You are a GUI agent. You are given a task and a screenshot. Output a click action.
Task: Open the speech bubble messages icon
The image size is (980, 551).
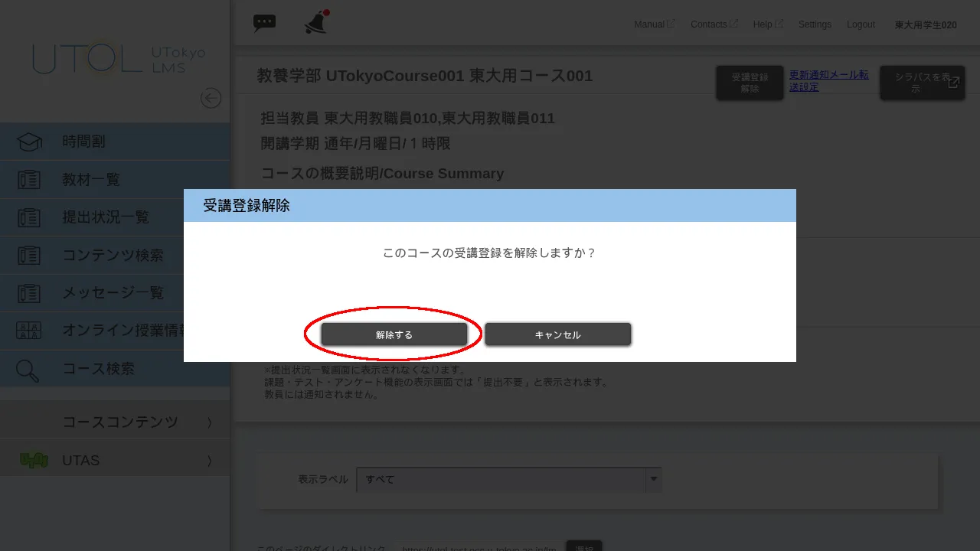(264, 23)
